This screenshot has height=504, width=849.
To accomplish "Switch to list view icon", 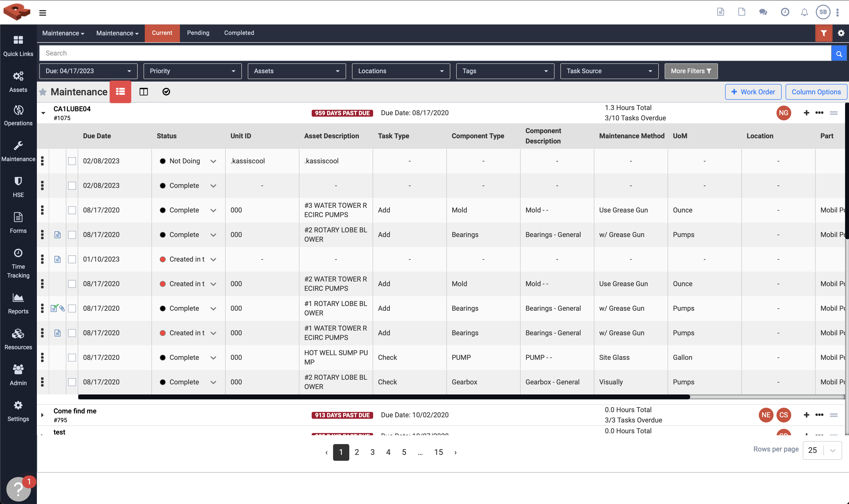I will pos(120,92).
